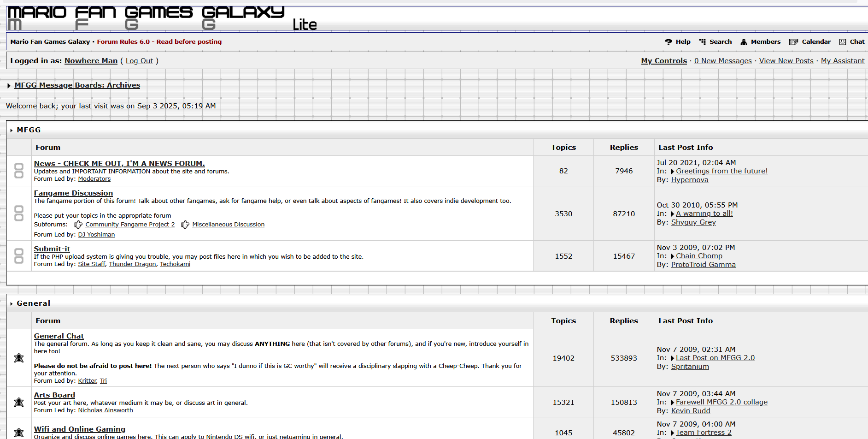
Task: Click the News forum status icon
Action: click(x=19, y=171)
